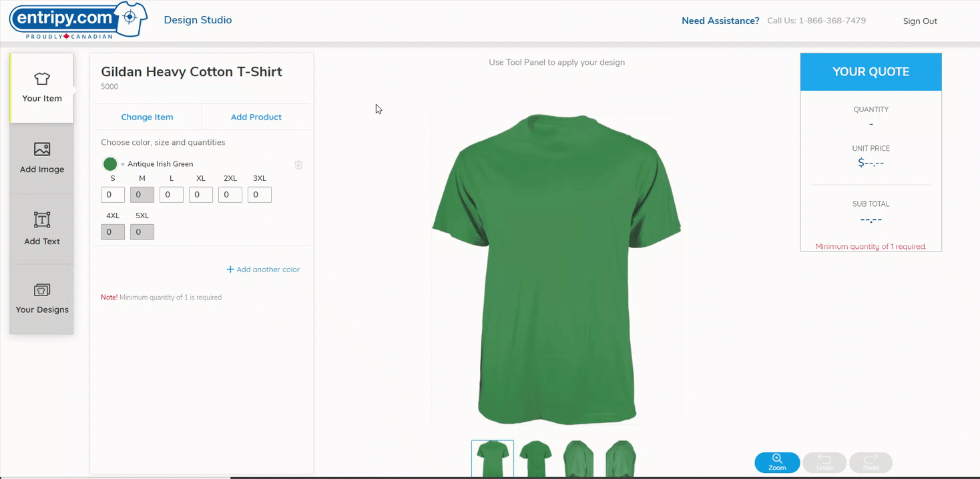980x479 pixels.
Task: Open the Your Designs panel
Action: click(42, 299)
